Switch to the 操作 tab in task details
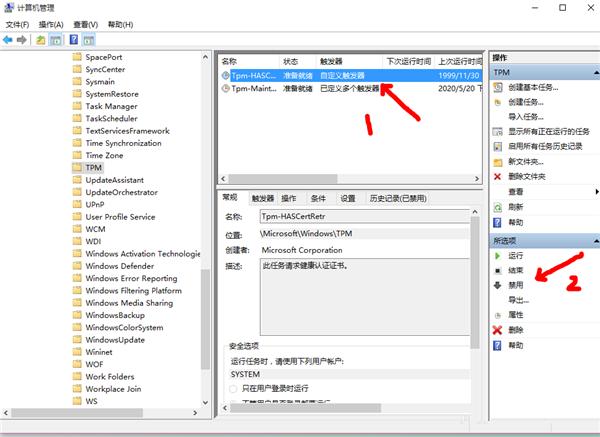The height and width of the screenshot is (437, 600). tap(289, 199)
